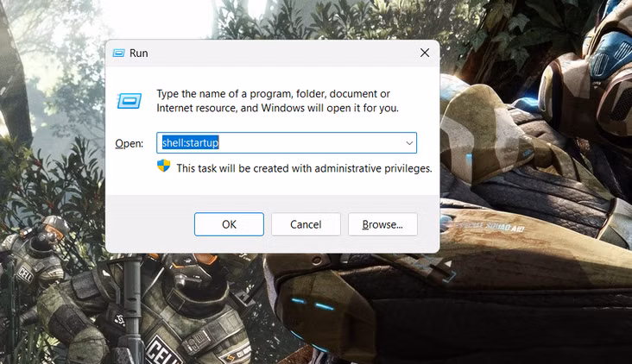Cancel the Run dialog
The height and width of the screenshot is (364, 632).
coord(306,224)
